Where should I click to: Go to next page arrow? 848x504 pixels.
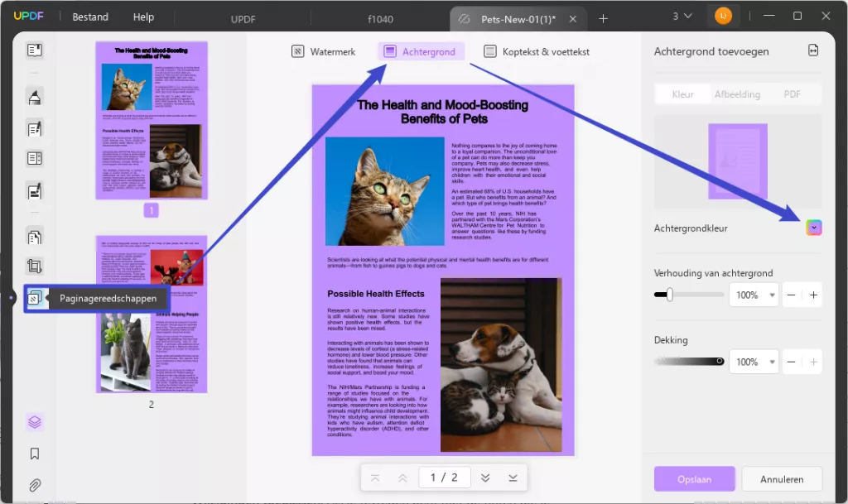[x=485, y=478]
